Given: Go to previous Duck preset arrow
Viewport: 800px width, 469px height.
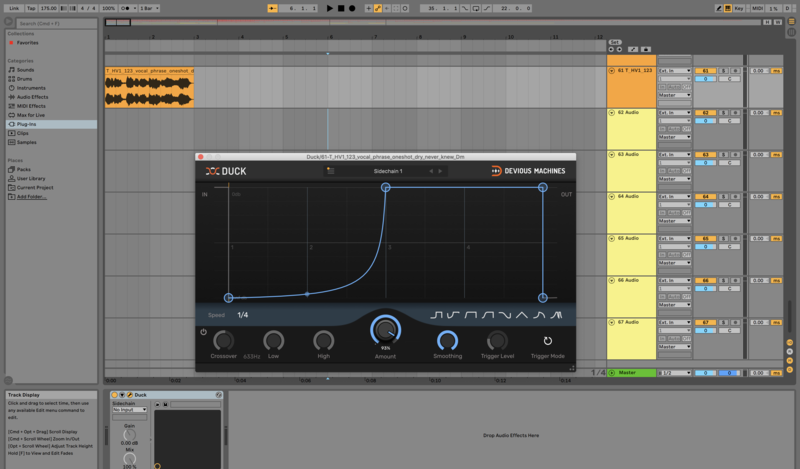Looking at the screenshot, I should pyautogui.click(x=431, y=171).
